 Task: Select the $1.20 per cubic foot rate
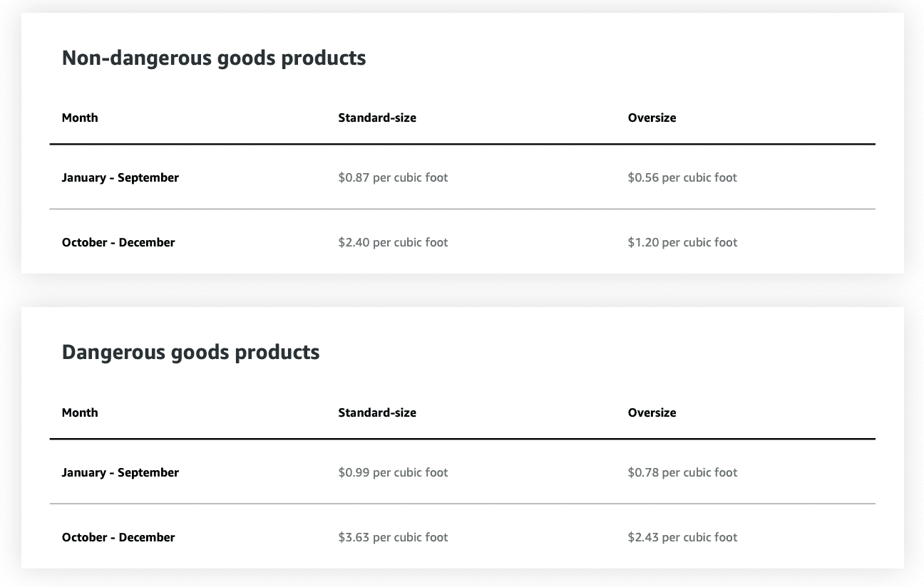(682, 242)
